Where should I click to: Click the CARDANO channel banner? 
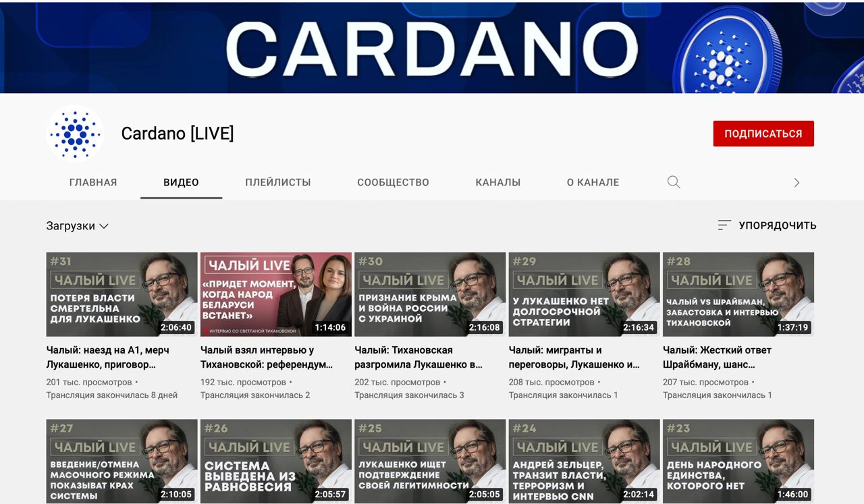pos(432,47)
